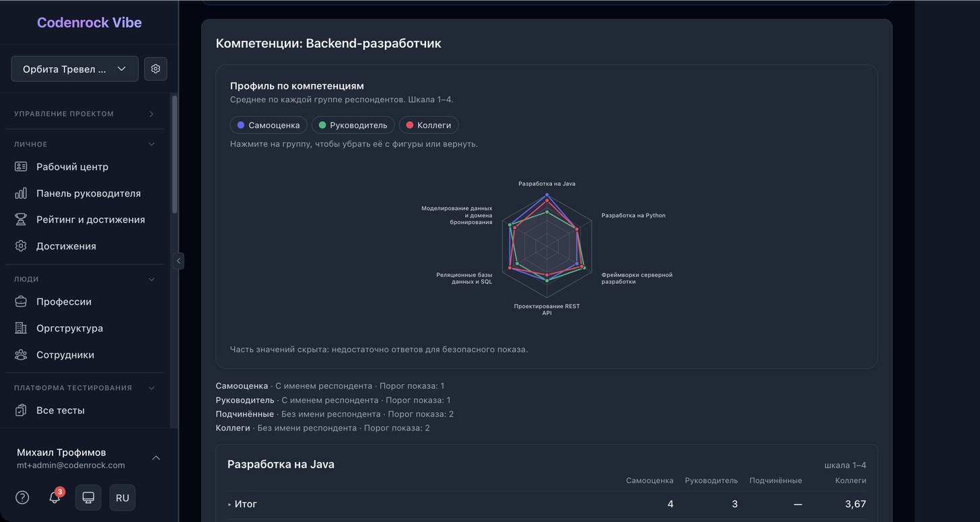Click the Рабочий центр ID card icon
980x522 pixels.
(21, 167)
